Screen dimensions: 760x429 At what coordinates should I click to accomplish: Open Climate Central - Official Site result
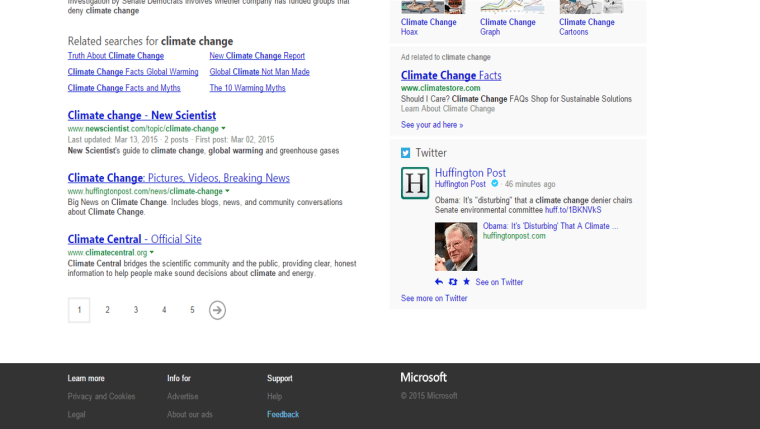(x=135, y=239)
